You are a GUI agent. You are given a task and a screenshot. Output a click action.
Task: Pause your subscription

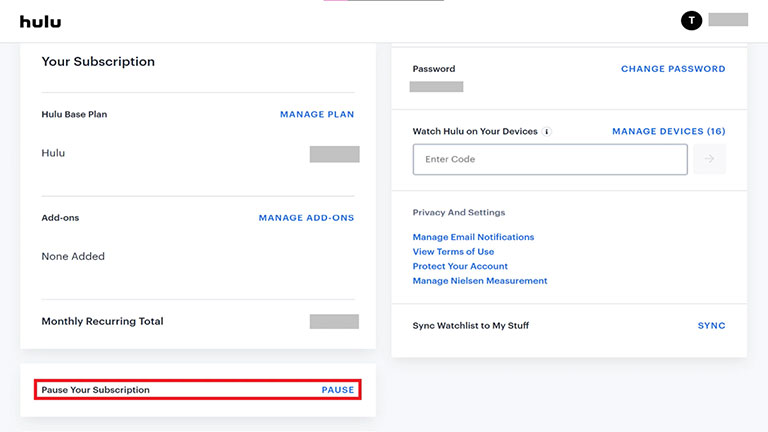[337, 390]
